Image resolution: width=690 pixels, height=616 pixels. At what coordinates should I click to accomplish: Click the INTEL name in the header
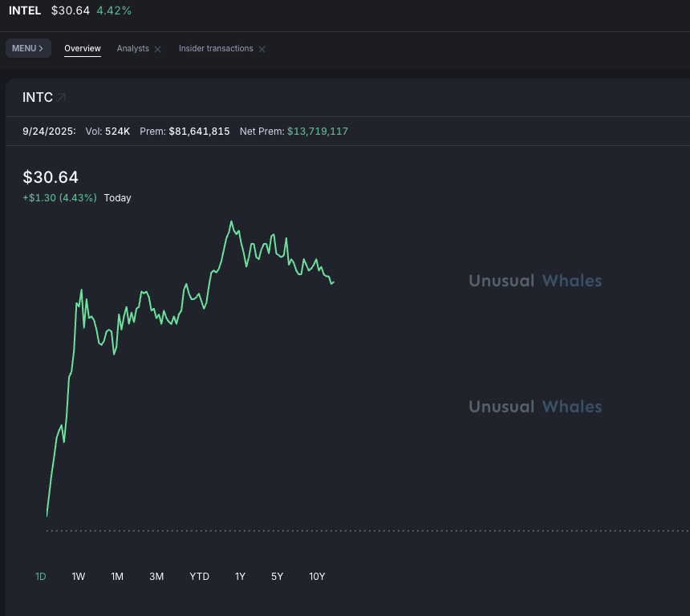click(25, 10)
